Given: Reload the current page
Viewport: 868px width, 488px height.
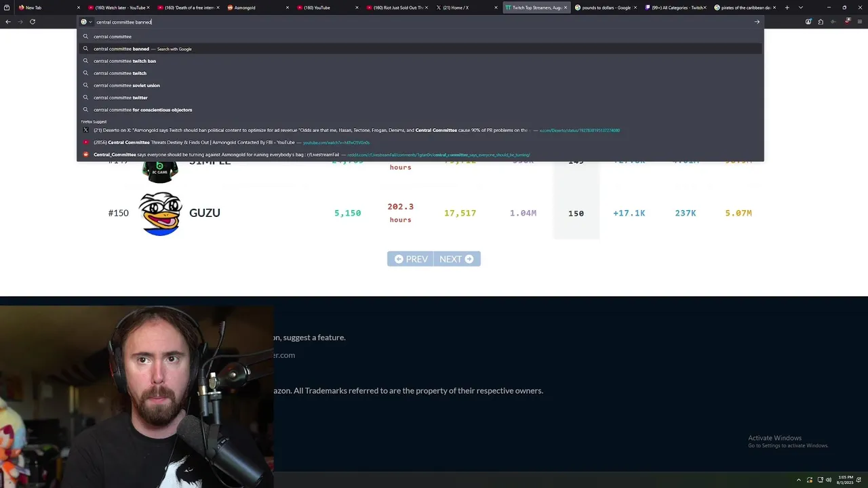Looking at the screenshot, I should coord(32,22).
